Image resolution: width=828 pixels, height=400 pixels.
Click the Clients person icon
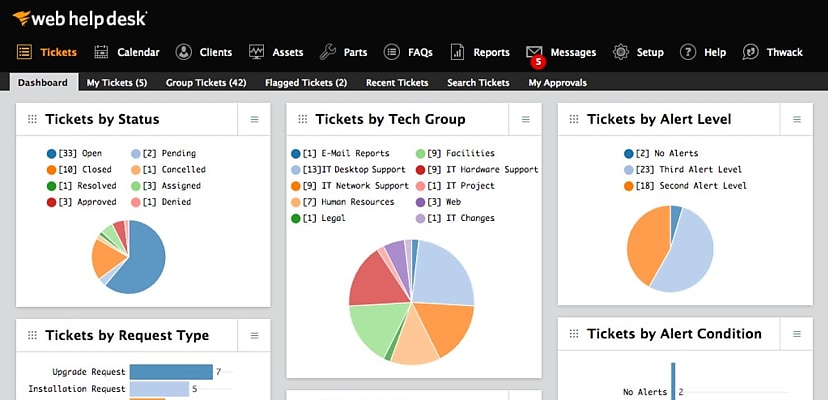pos(183,52)
